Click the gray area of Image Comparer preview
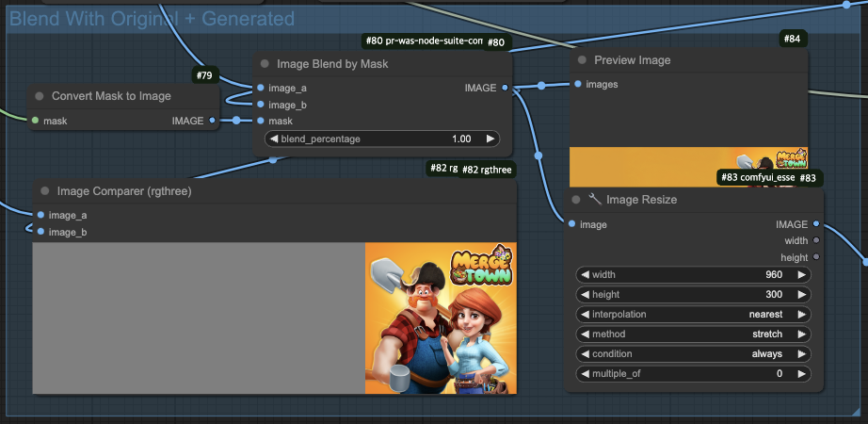Image resolution: width=868 pixels, height=424 pixels. (x=199, y=318)
